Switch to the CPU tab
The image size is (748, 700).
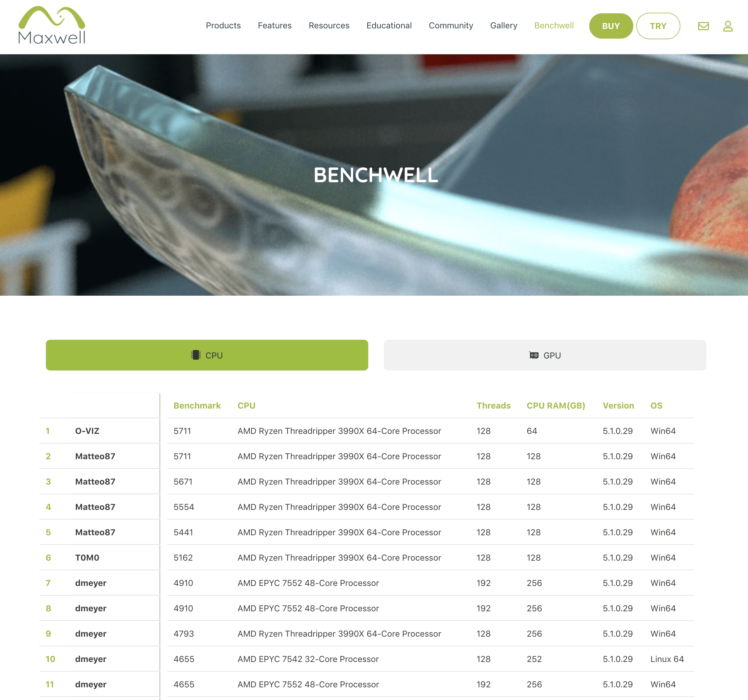(207, 355)
